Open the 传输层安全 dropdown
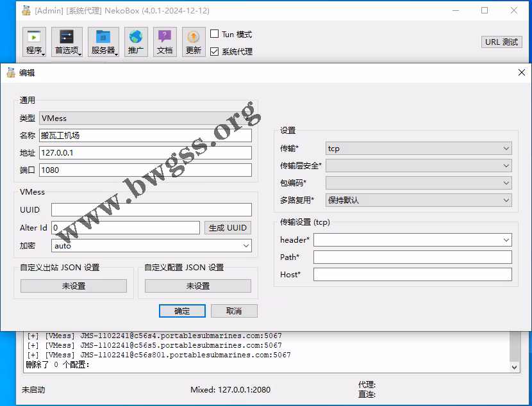The image size is (532, 406). [419, 166]
